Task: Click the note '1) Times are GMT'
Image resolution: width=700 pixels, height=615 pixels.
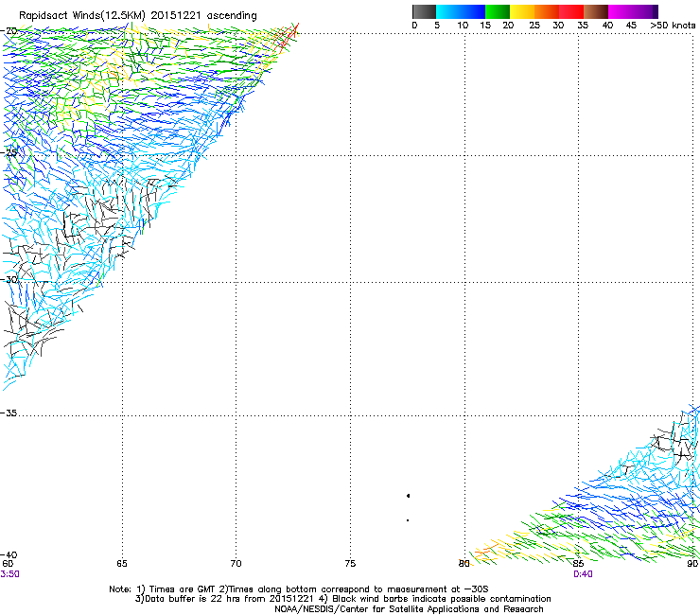Action: point(176,589)
